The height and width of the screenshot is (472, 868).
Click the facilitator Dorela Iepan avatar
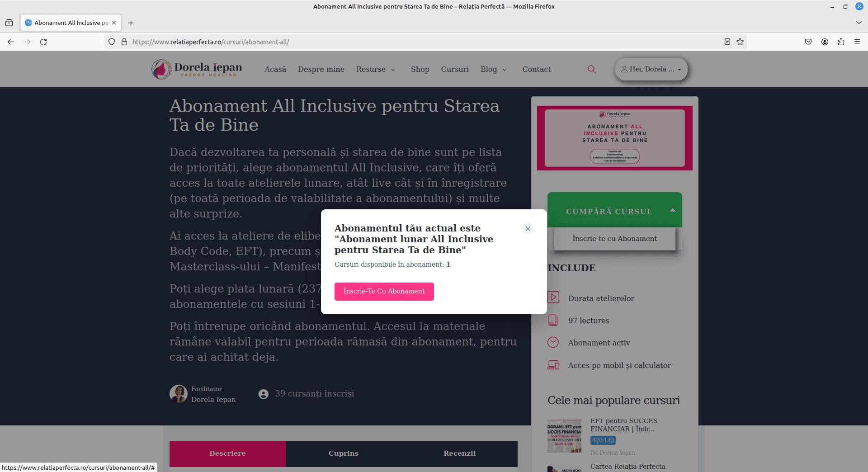(179, 394)
